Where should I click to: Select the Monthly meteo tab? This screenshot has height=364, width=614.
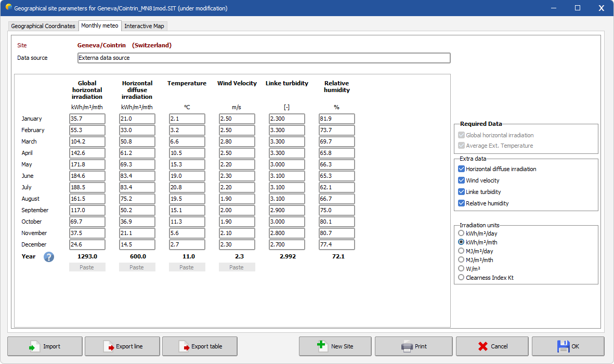pyautogui.click(x=99, y=25)
